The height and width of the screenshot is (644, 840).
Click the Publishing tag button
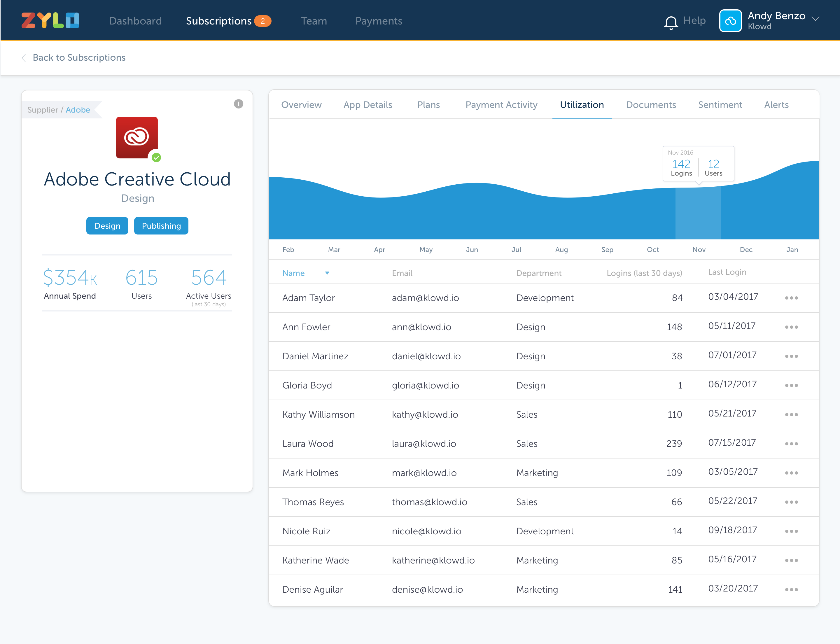(161, 226)
